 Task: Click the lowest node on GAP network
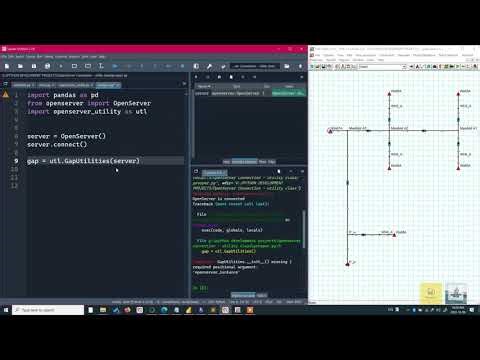(x=347, y=264)
